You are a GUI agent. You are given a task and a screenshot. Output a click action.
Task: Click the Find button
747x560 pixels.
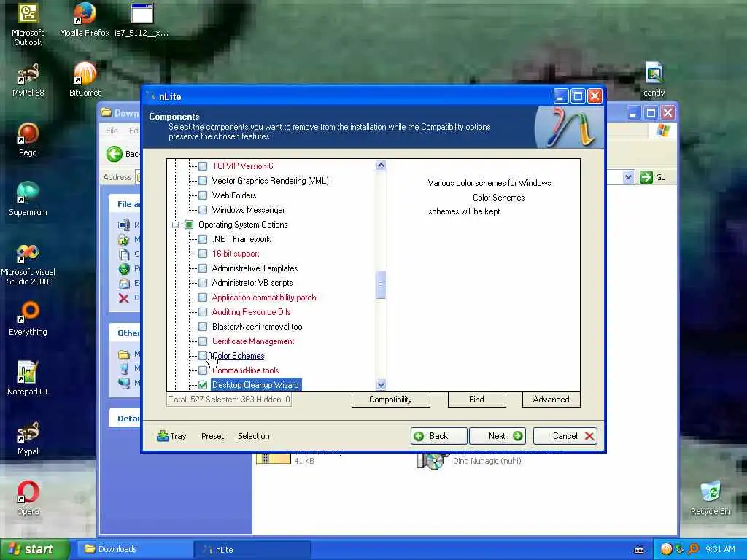(x=476, y=400)
